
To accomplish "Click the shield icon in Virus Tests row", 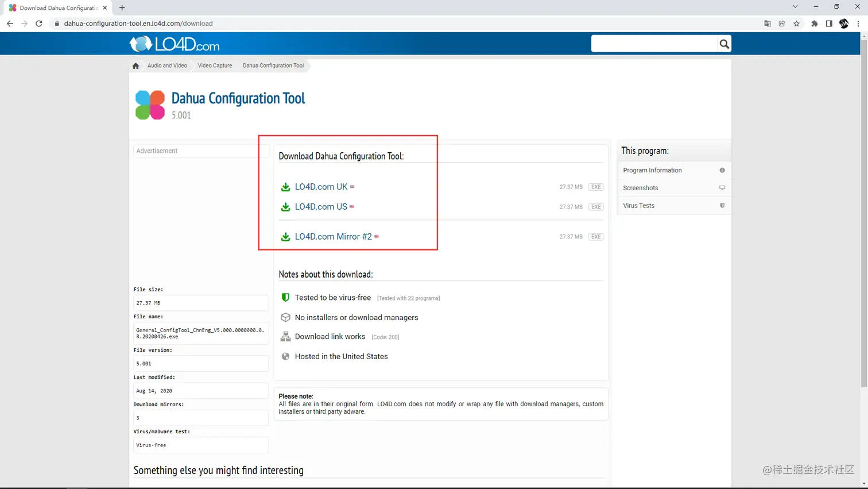I will click(722, 206).
